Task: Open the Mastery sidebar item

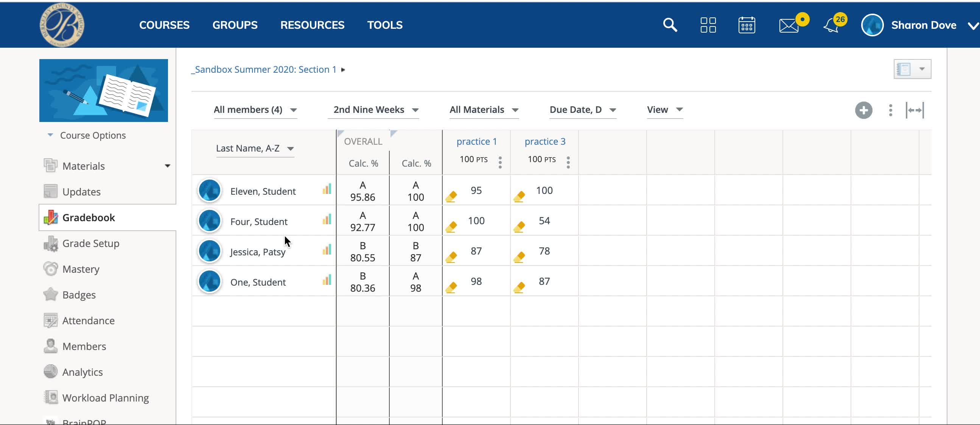Action: (x=81, y=269)
